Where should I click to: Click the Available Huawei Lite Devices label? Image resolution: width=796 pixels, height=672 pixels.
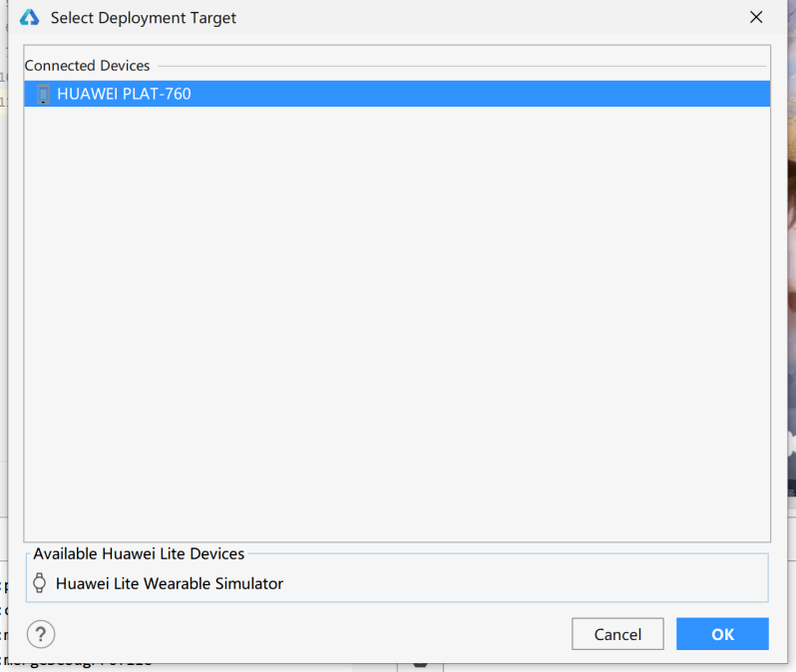point(139,553)
